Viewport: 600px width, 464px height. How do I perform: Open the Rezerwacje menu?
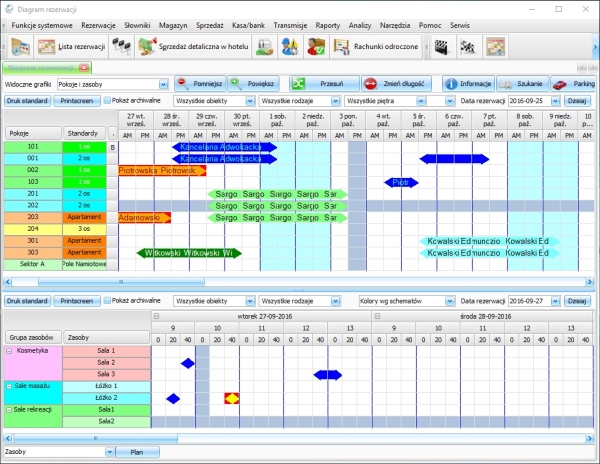click(x=98, y=24)
